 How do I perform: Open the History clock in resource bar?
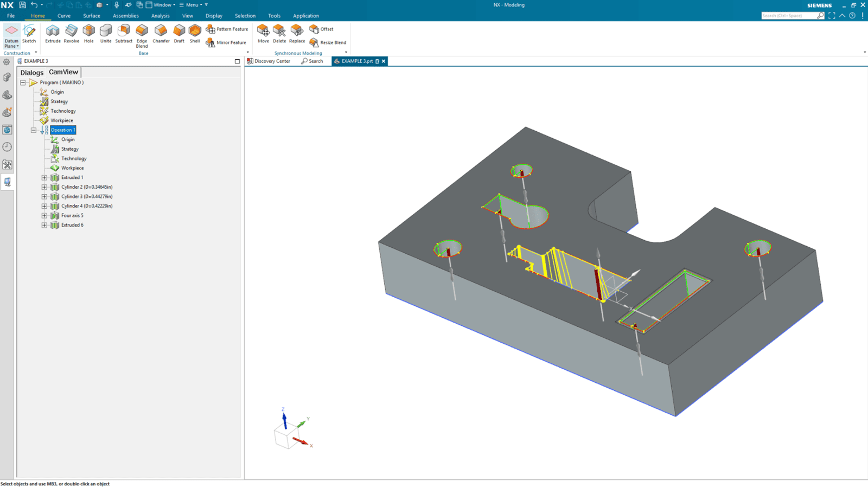pos(7,147)
